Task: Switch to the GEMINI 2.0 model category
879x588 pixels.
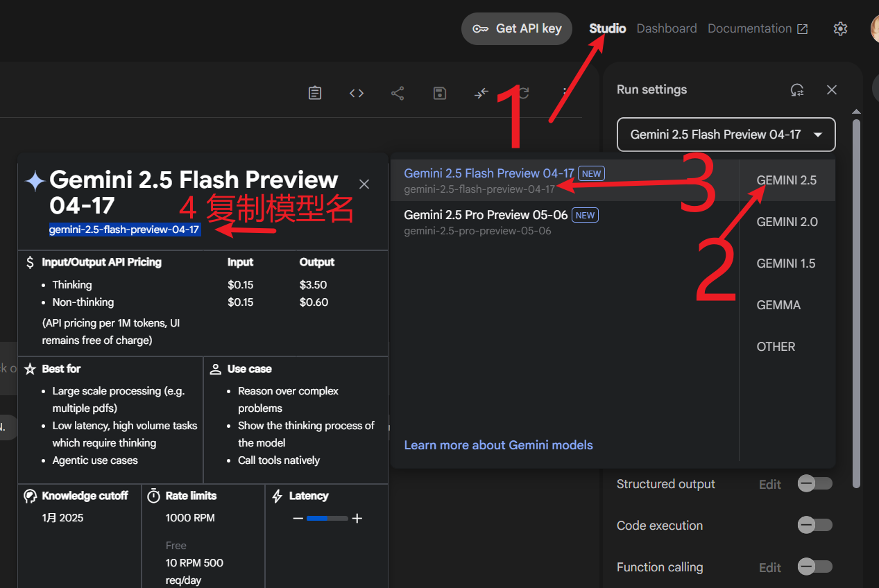Action: tap(787, 222)
